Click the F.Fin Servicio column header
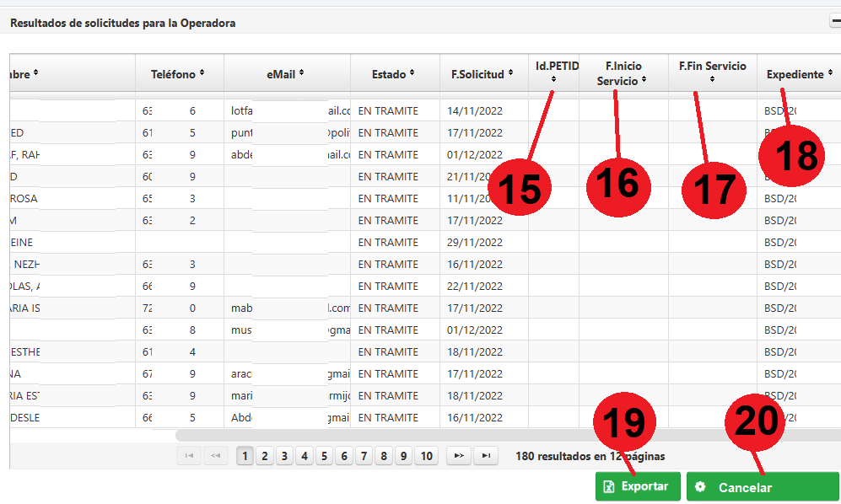This screenshot has width=841, height=504. click(x=712, y=67)
